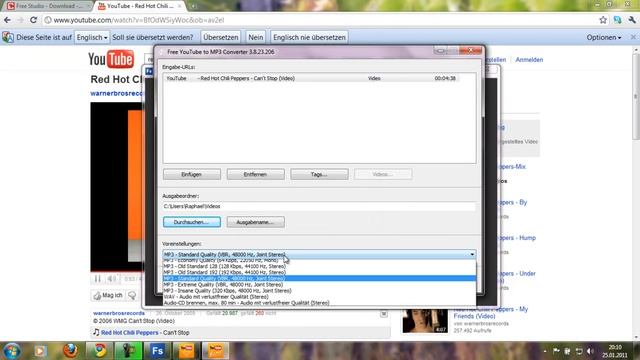Launch Firefox from the taskbar

pos(70,351)
